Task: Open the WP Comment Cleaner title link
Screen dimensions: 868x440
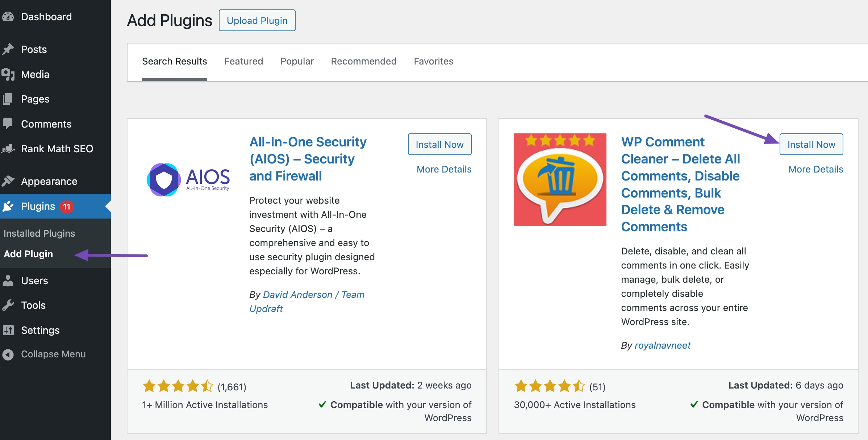Action: (680, 184)
